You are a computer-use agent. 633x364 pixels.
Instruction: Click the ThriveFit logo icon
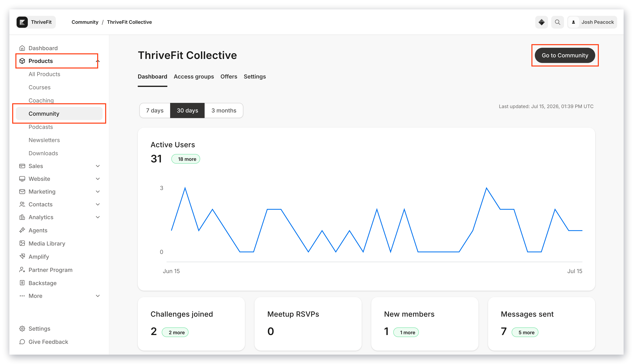(x=22, y=22)
